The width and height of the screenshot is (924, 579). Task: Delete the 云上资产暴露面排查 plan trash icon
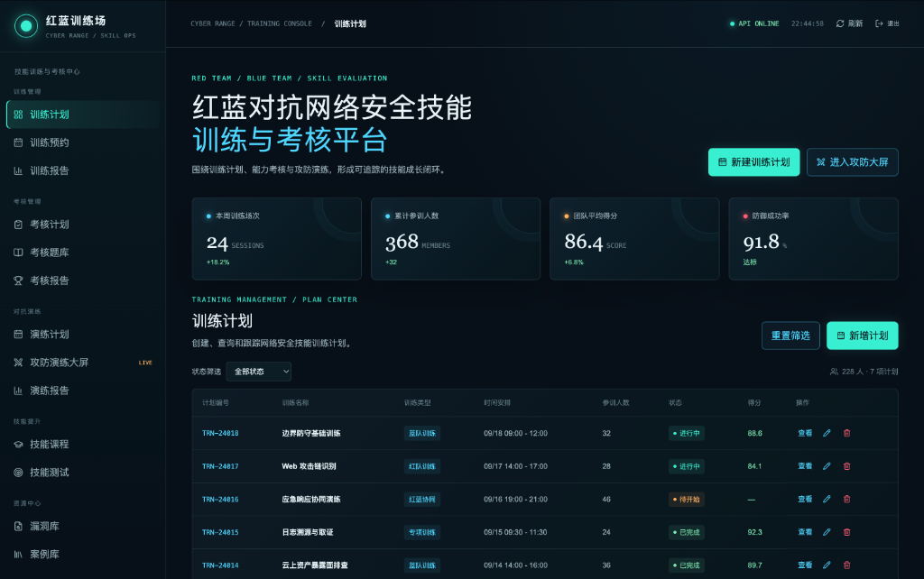pyautogui.click(x=846, y=565)
